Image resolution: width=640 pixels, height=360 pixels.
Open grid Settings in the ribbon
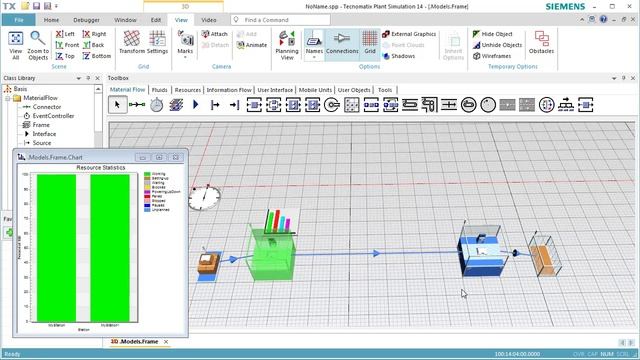click(x=157, y=42)
